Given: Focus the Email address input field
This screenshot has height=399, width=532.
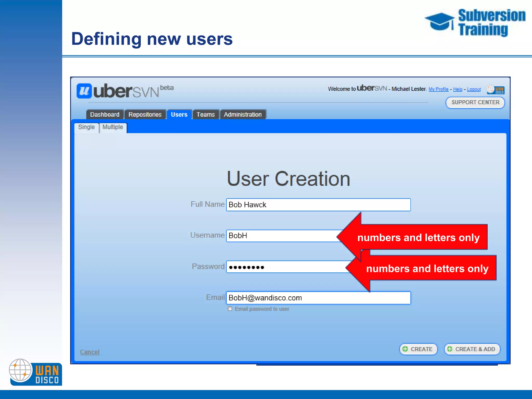Looking at the screenshot, I should point(318,298).
